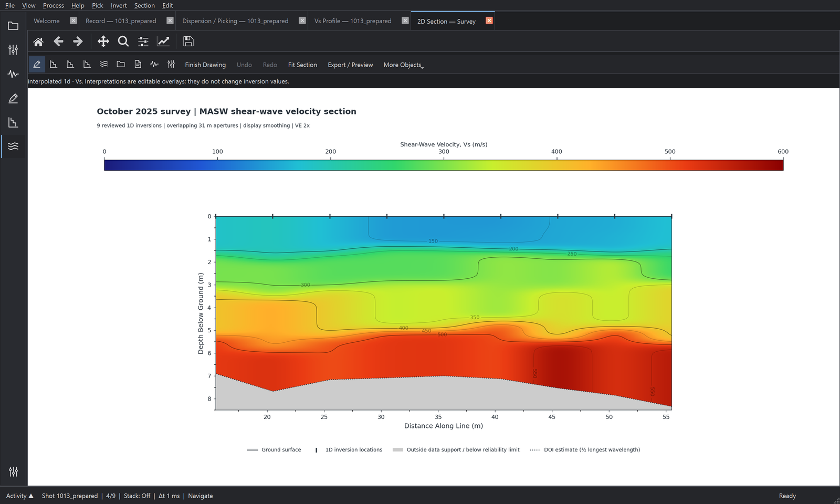Click the folder icon in drawing toolbar
The width and height of the screenshot is (840, 504).
pyautogui.click(x=121, y=65)
